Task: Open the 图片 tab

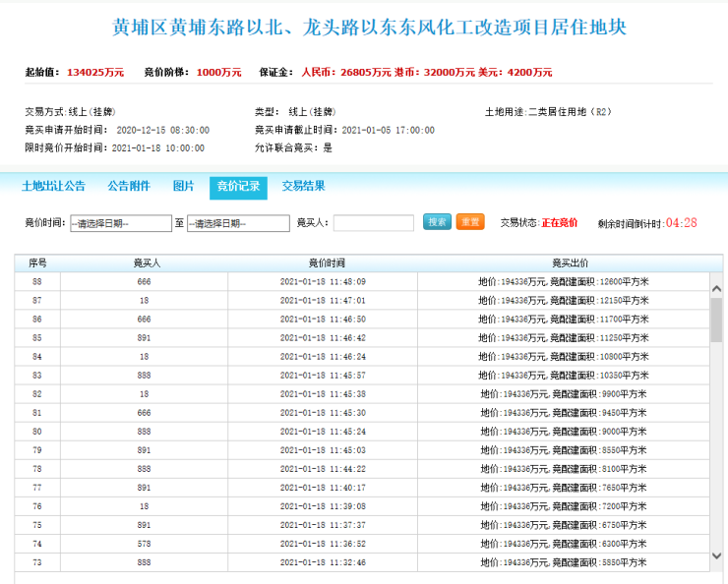Action: point(184,186)
